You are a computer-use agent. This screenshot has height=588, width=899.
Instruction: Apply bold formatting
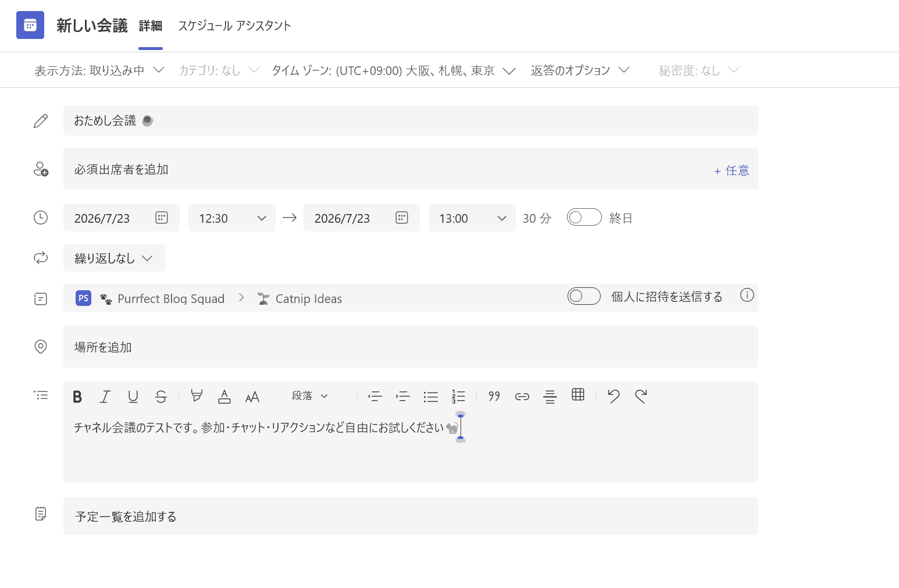pos(77,397)
